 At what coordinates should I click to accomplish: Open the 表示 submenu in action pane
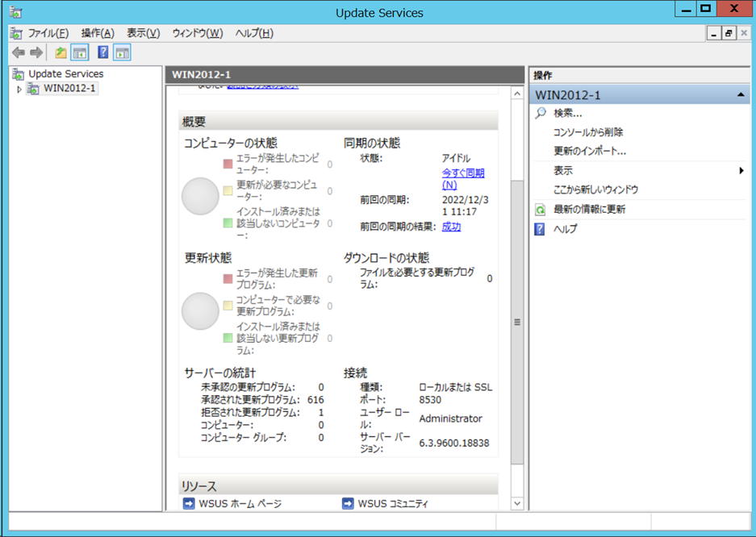(741, 171)
